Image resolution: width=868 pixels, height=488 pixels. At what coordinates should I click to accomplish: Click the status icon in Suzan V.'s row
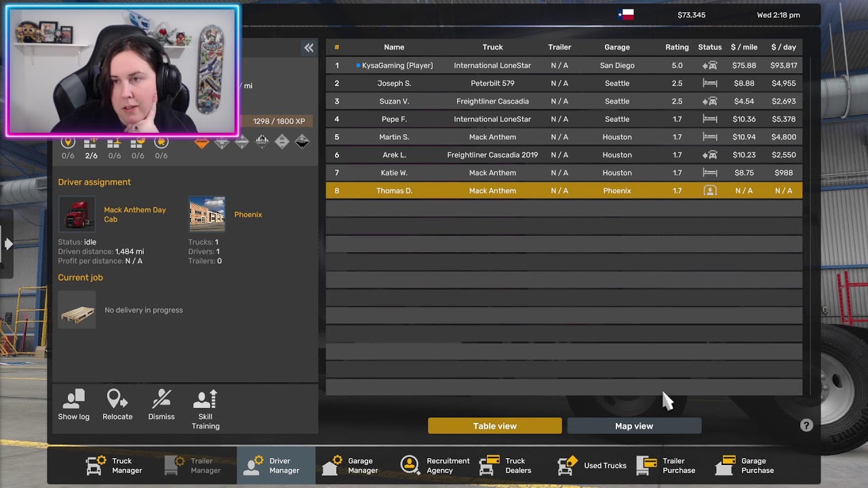coord(710,101)
